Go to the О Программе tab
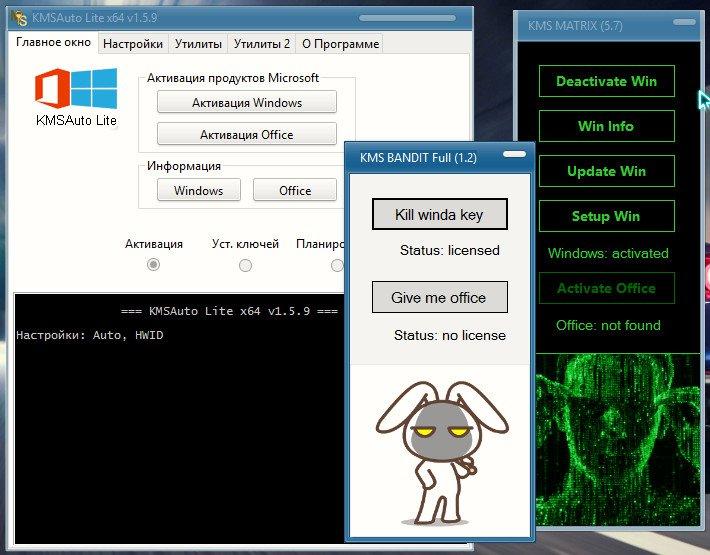The height and width of the screenshot is (555, 710). 340,43
